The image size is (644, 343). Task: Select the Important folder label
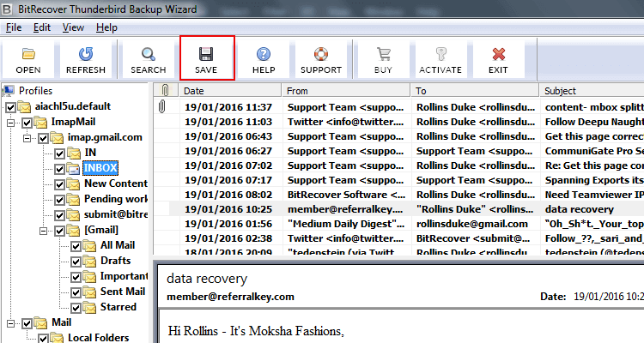pyautogui.click(x=124, y=276)
